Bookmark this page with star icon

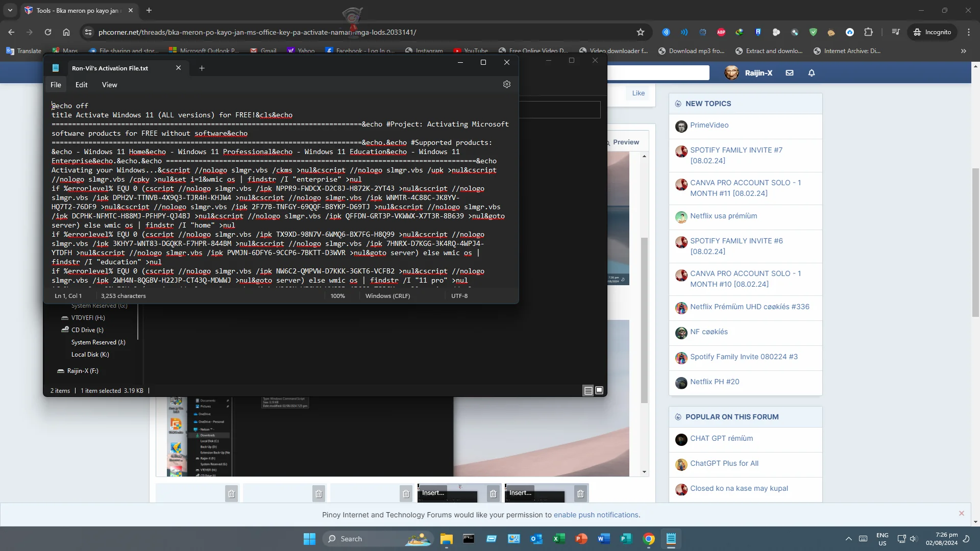click(640, 32)
